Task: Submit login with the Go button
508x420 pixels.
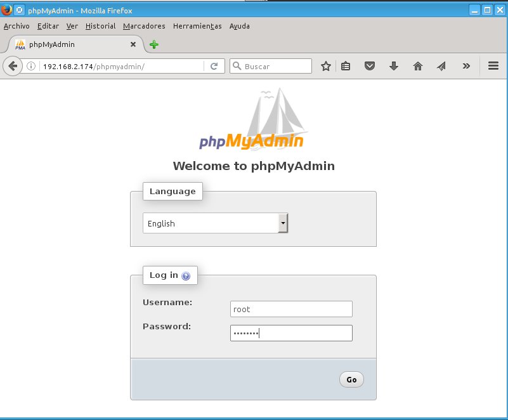Action: [351, 379]
